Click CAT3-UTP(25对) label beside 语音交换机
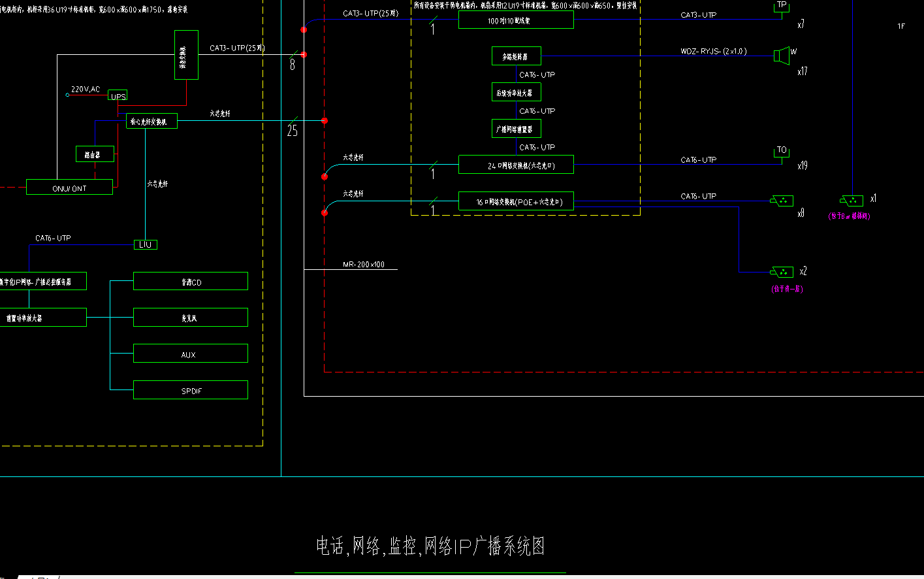 click(237, 48)
